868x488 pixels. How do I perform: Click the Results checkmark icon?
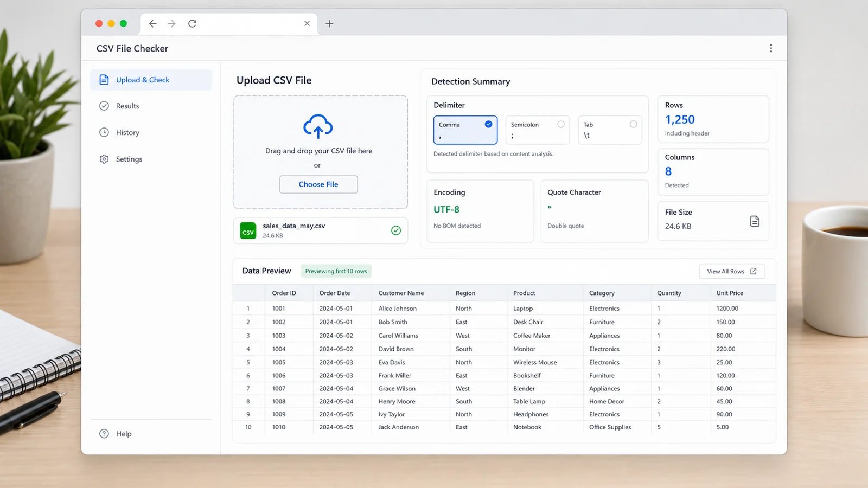point(104,106)
